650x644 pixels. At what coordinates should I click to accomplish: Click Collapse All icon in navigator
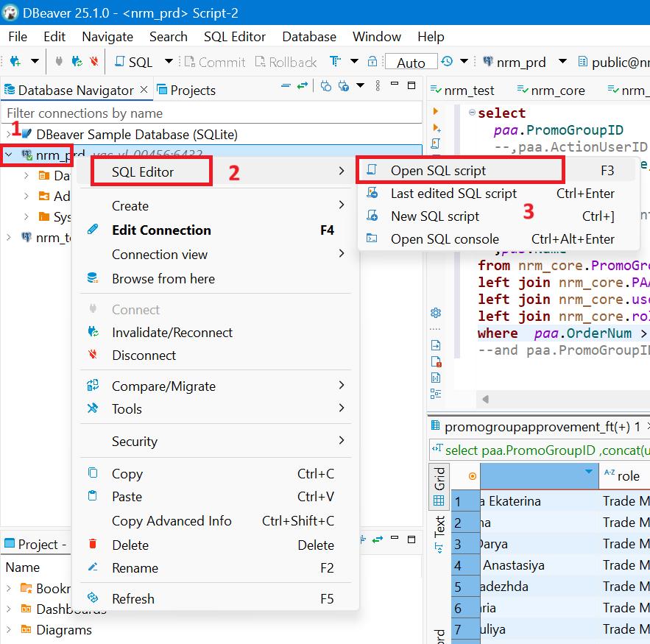coord(286,86)
